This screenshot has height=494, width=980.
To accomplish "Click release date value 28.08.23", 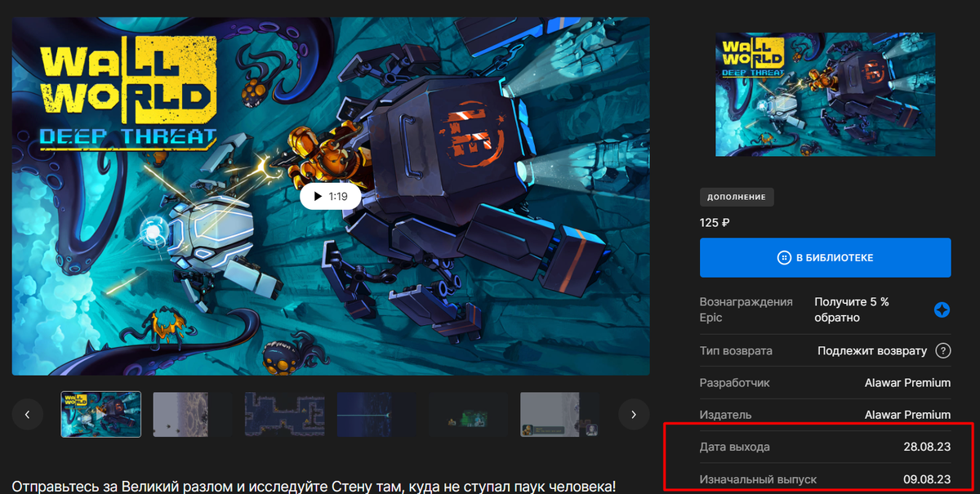I will [x=927, y=447].
